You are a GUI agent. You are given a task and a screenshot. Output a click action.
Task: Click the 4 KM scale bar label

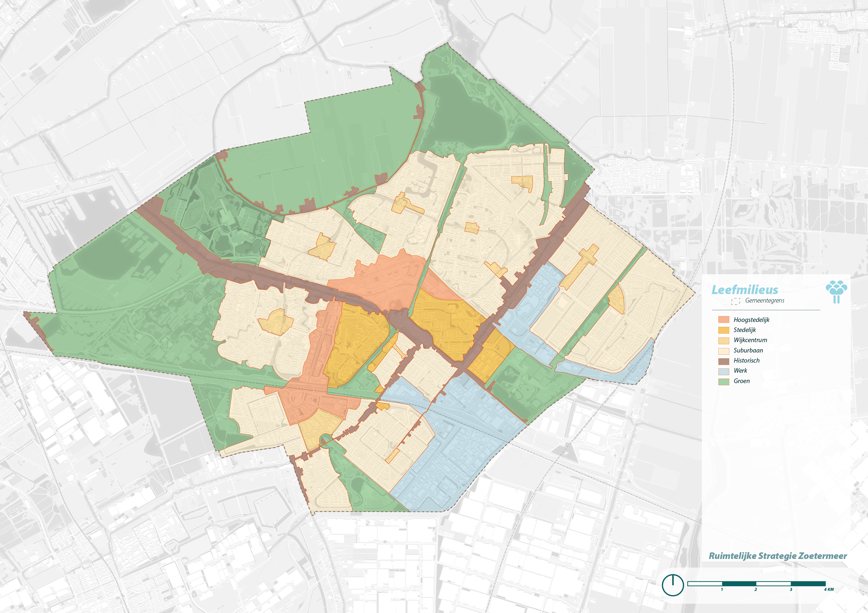829,590
